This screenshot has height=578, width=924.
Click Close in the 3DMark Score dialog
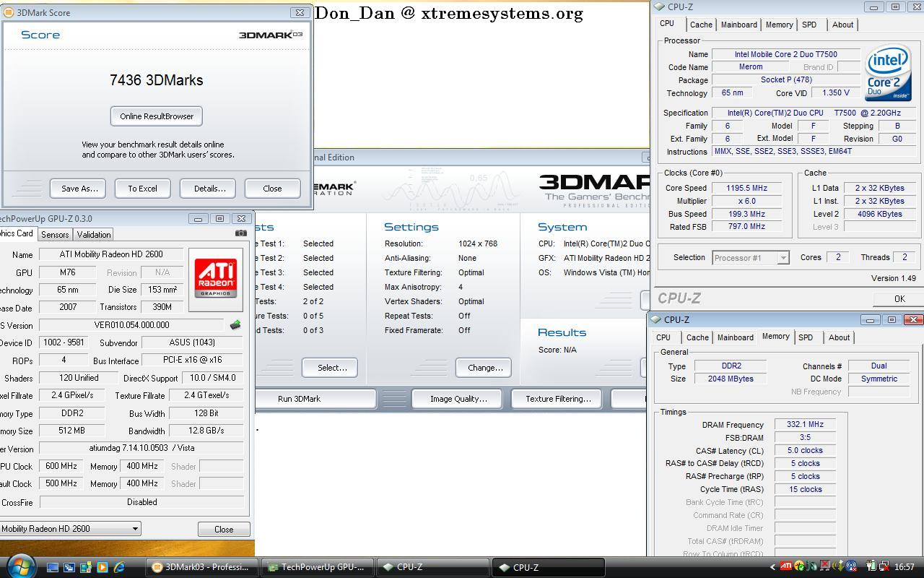(x=273, y=189)
